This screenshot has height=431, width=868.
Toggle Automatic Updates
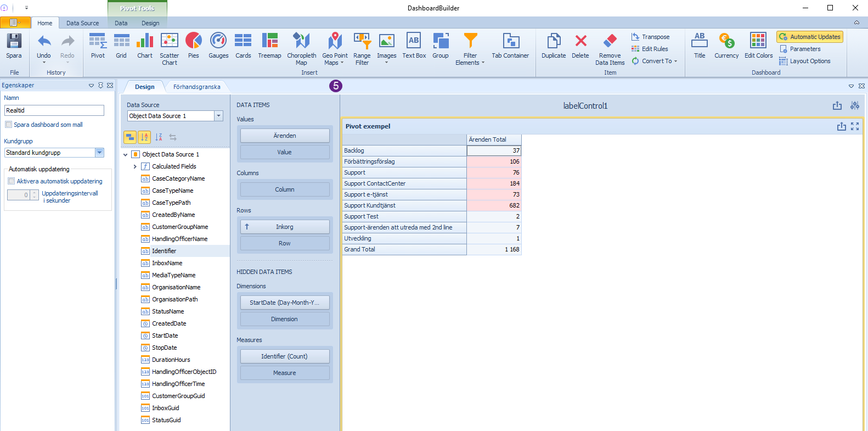click(x=810, y=37)
